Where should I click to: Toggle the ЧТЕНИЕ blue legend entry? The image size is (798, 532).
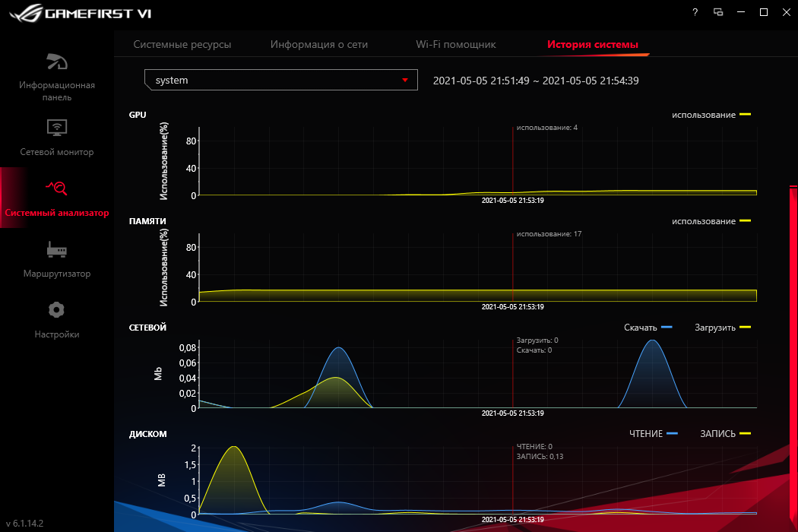tap(654, 434)
